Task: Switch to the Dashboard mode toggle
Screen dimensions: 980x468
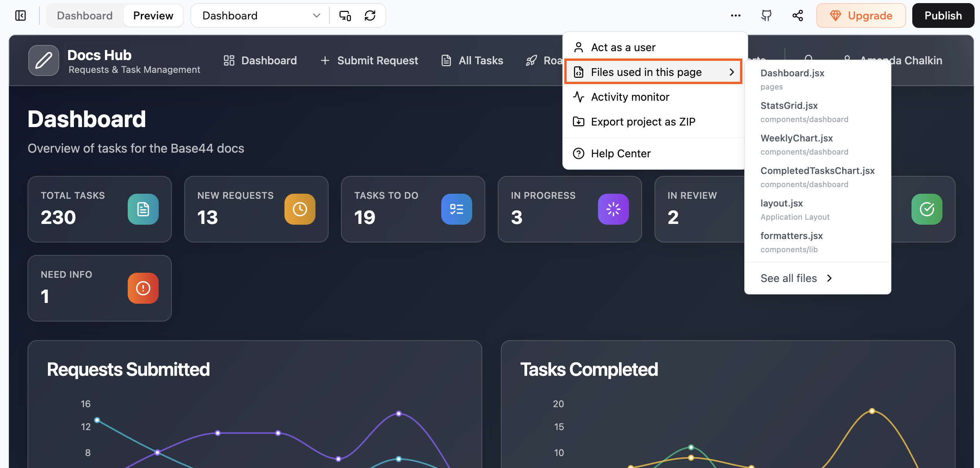Action: pyautogui.click(x=85, y=15)
